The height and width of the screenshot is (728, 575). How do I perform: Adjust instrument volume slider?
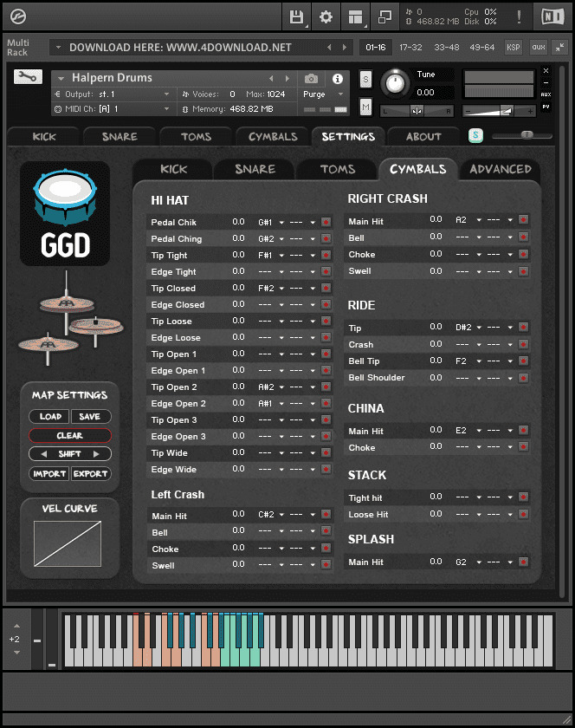(500, 111)
